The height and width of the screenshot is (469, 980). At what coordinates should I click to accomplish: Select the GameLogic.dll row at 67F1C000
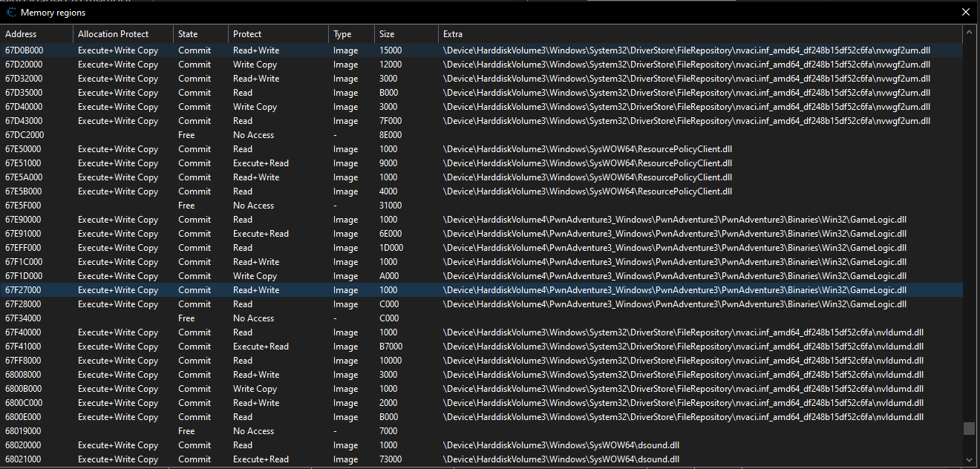point(481,262)
